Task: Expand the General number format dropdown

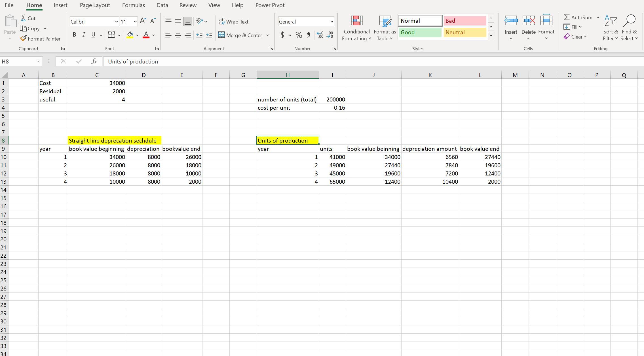Action: coord(331,22)
